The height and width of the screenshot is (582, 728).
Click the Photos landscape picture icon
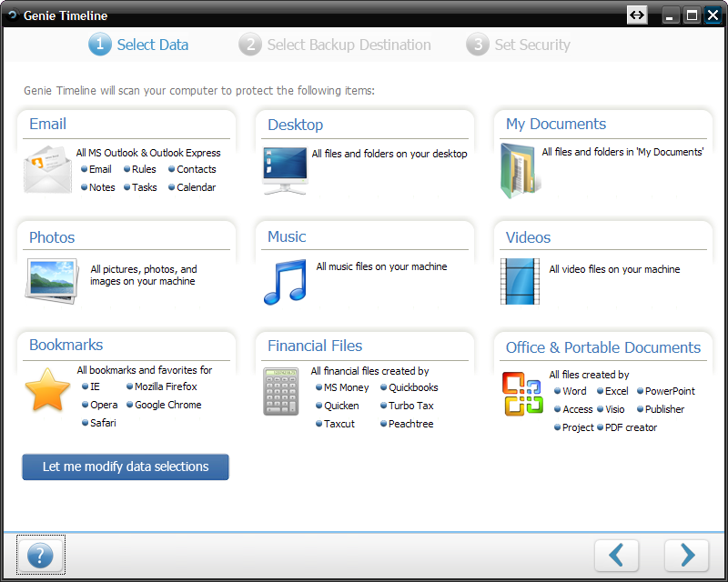[x=52, y=281]
